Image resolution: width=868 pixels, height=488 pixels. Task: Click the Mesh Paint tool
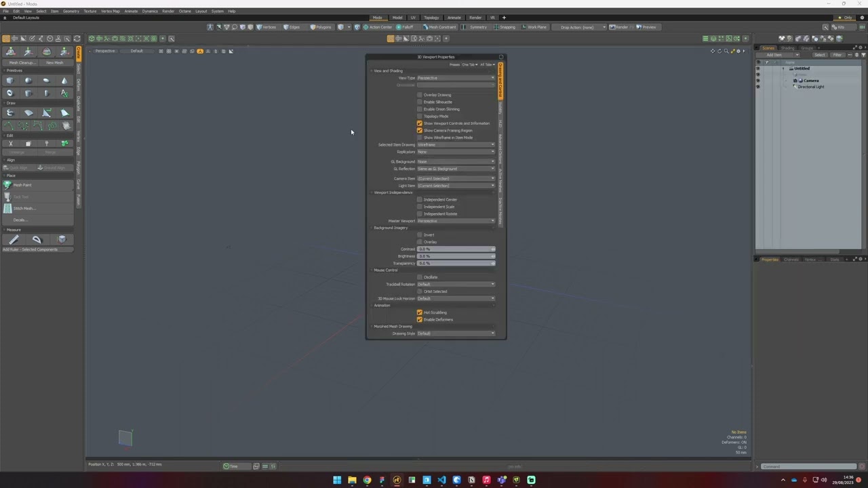[x=37, y=185]
